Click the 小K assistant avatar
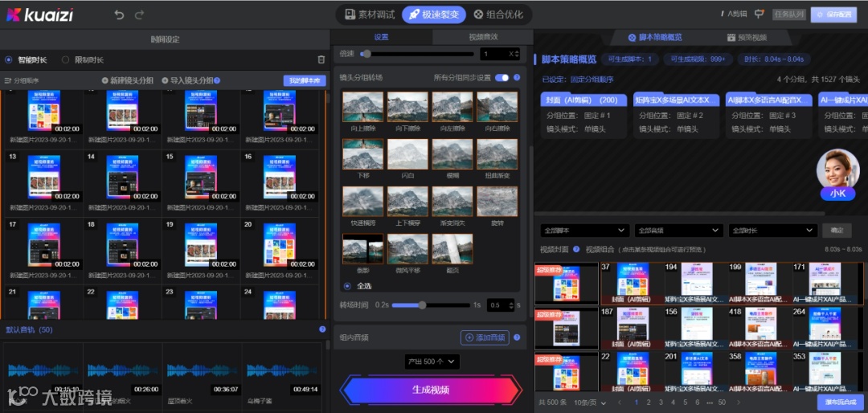The width and height of the screenshot is (868, 413). (x=837, y=175)
